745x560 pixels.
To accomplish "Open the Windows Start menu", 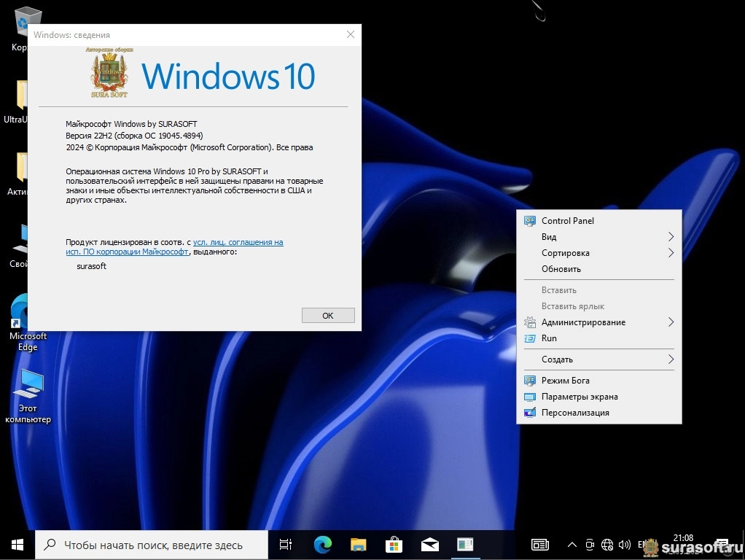I will pos(17,544).
